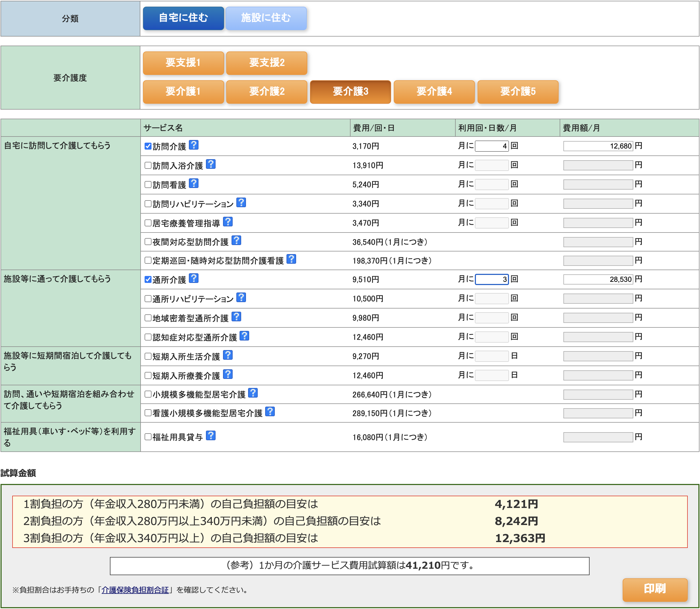Open help for 夜間対応型訪問介護
700x609 pixels.
237,241
